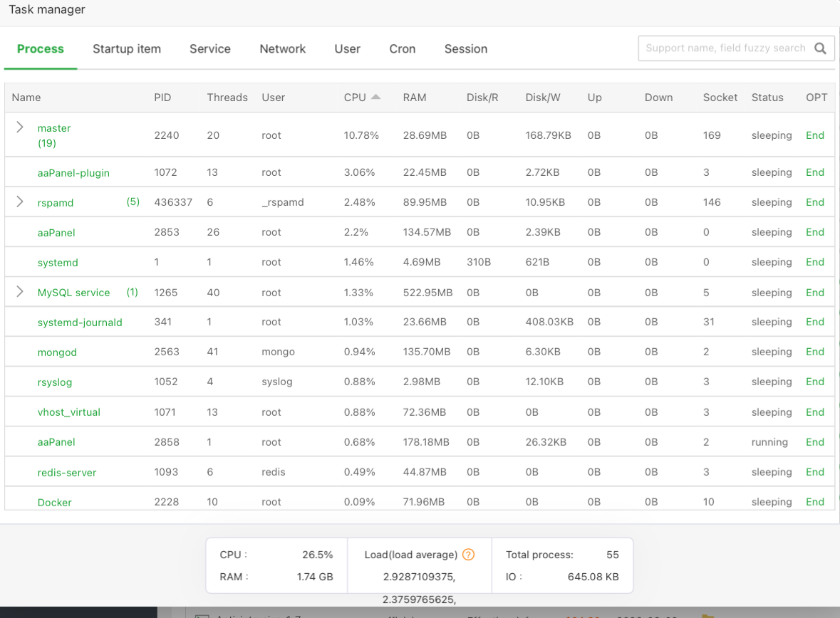The image size is (840, 618).
Task: End the systemd-journald process
Action: coord(815,322)
